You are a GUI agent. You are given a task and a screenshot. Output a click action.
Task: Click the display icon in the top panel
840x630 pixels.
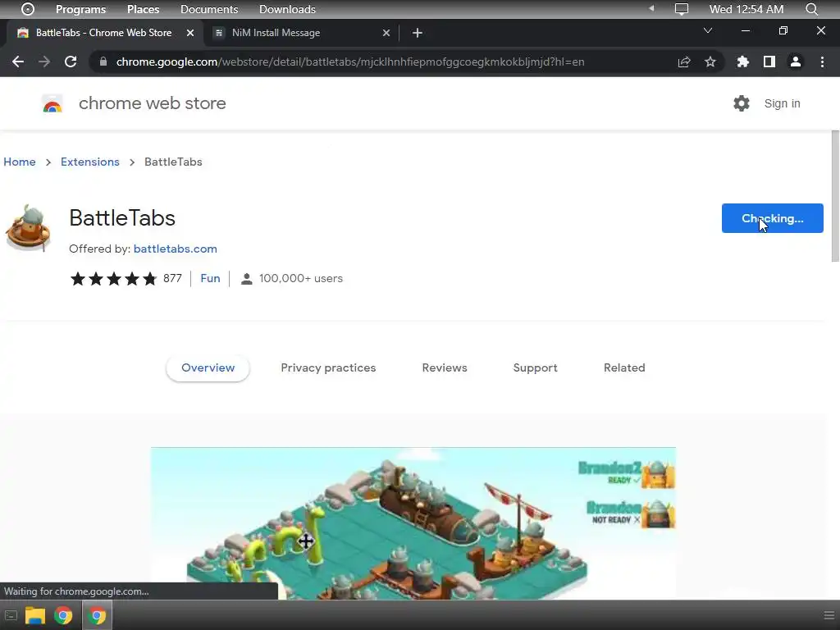682,9
